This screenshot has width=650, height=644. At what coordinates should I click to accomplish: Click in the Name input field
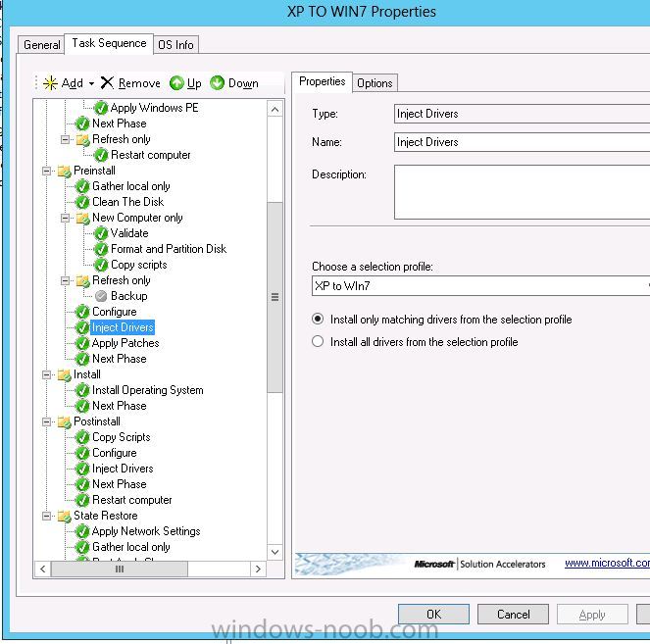point(522,142)
